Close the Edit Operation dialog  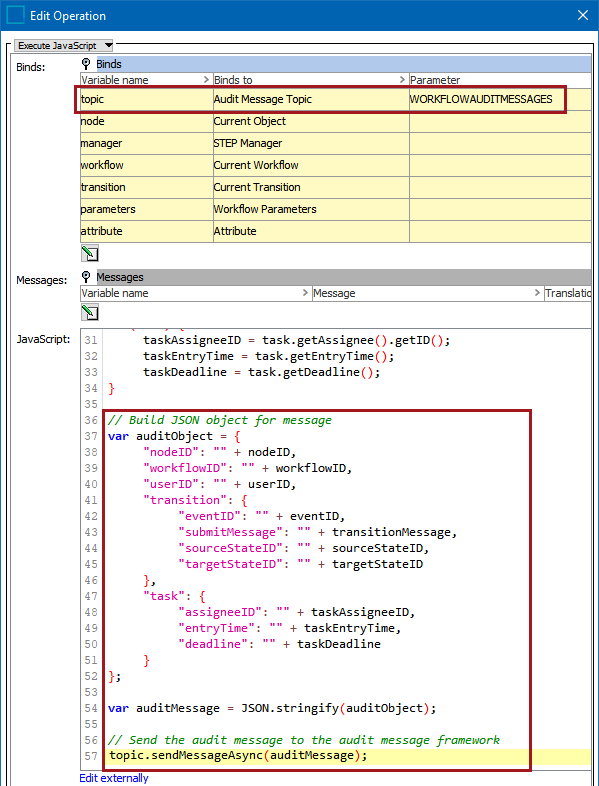tap(582, 15)
